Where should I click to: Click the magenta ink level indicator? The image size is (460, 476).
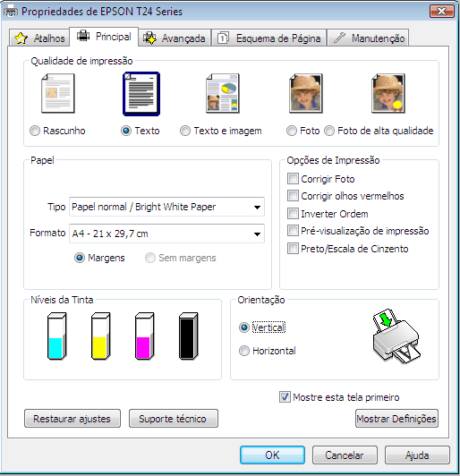pyautogui.click(x=144, y=336)
